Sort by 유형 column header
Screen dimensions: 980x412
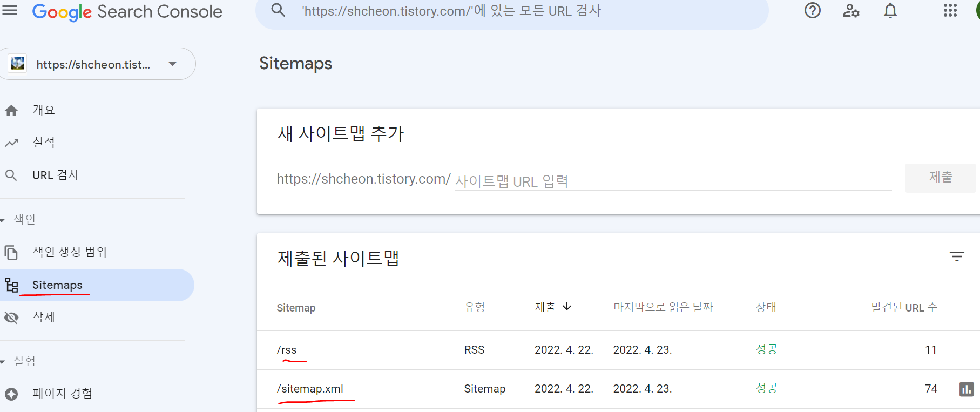coord(475,307)
